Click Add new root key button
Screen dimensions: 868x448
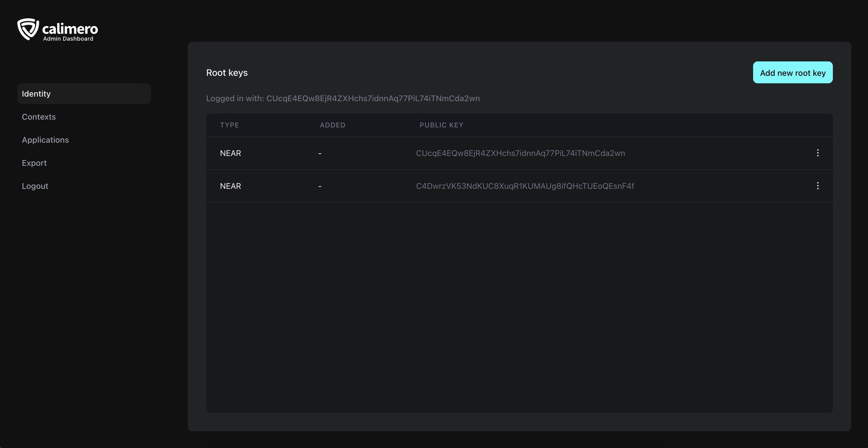[793, 73]
